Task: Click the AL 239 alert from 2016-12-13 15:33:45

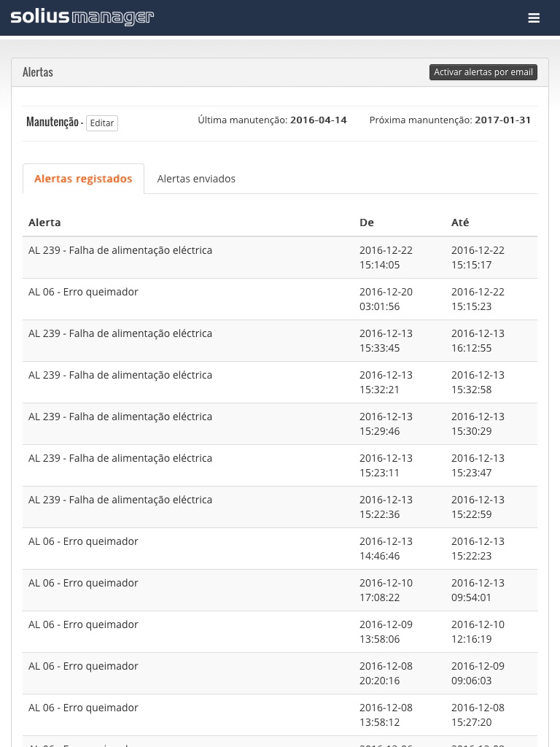Action: pos(120,334)
